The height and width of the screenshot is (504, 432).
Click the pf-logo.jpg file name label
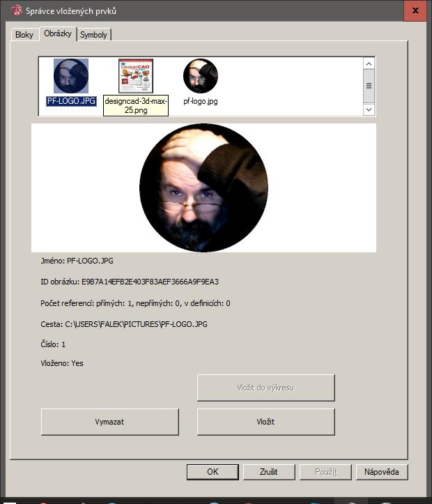tap(201, 101)
